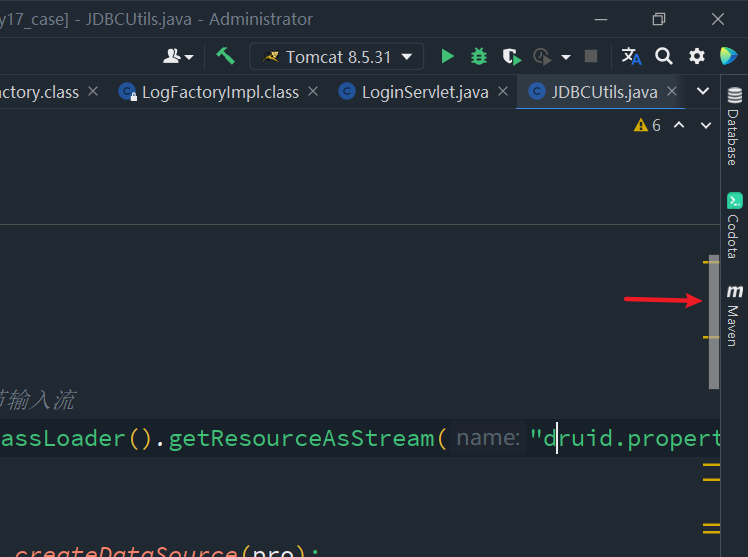
Task: Go to next highlighted problem arrow
Action: point(706,125)
